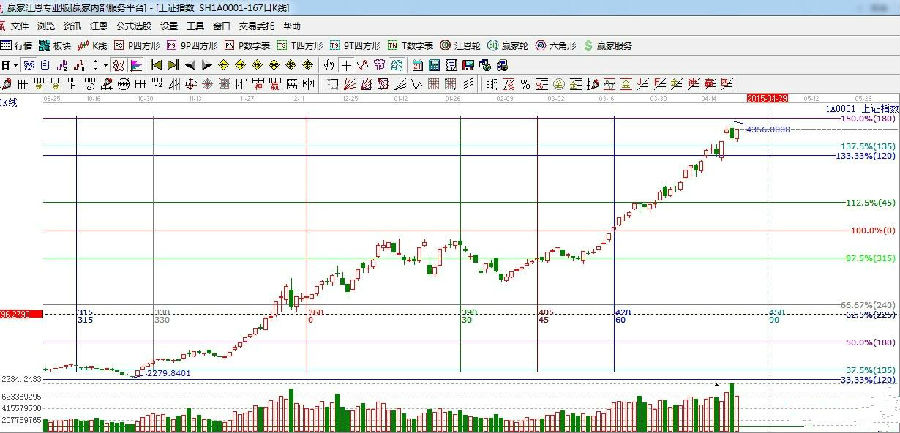Open the 江恩 menu
The image size is (900, 433).
point(97,25)
